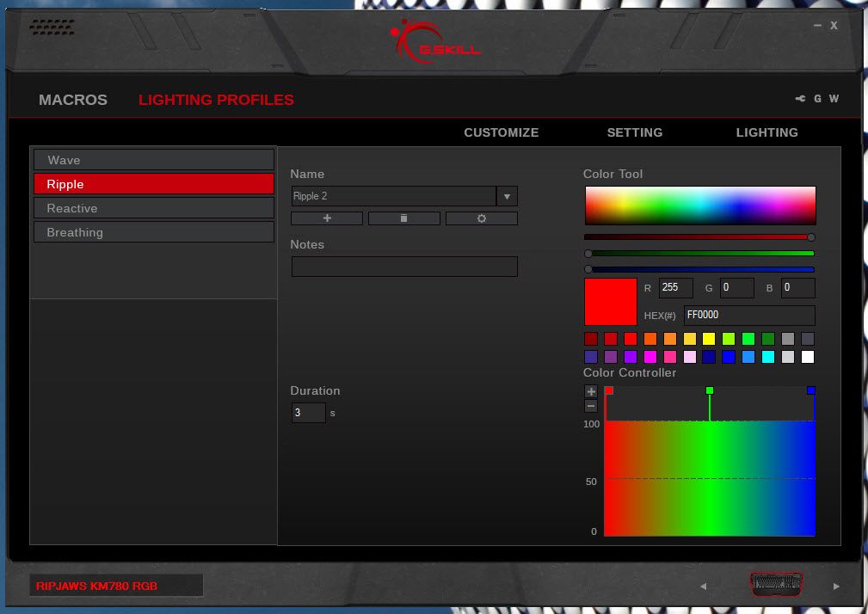Click the G value field
Screen dimensions: 868x614
click(736, 287)
